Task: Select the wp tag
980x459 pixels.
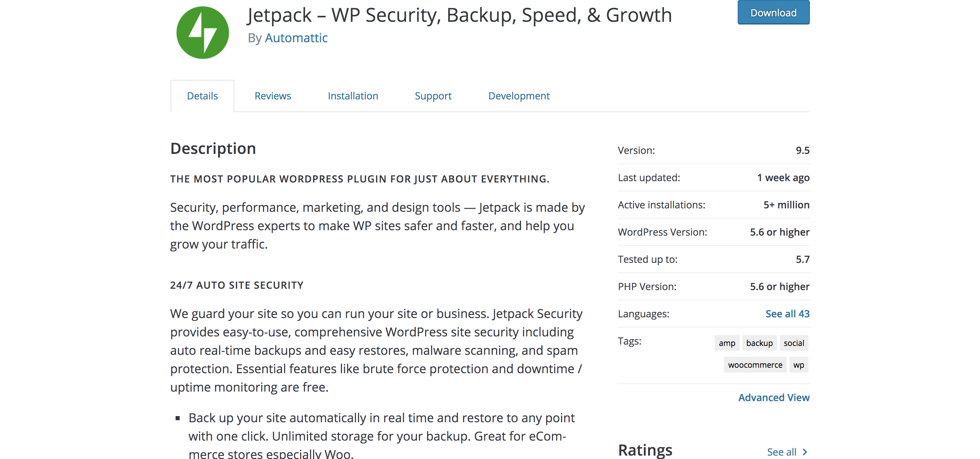Action: point(799,365)
